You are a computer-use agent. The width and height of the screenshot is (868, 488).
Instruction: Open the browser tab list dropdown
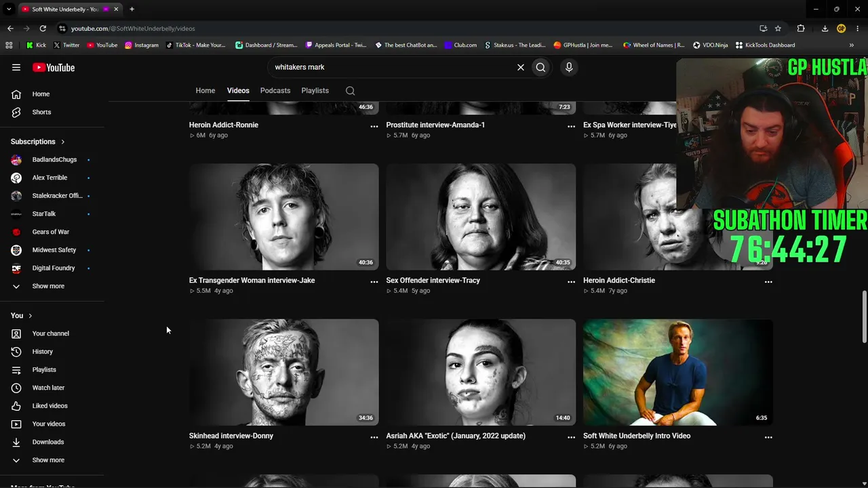pos(9,9)
